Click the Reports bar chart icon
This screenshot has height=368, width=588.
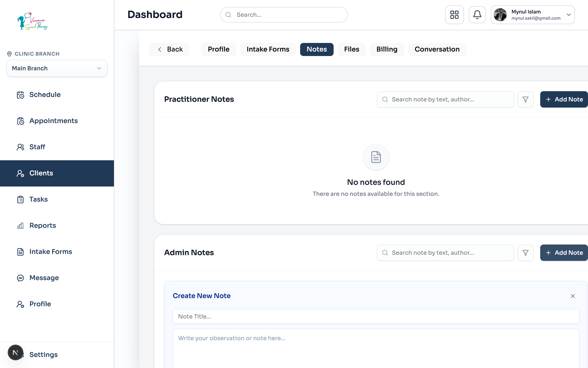point(20,226)
